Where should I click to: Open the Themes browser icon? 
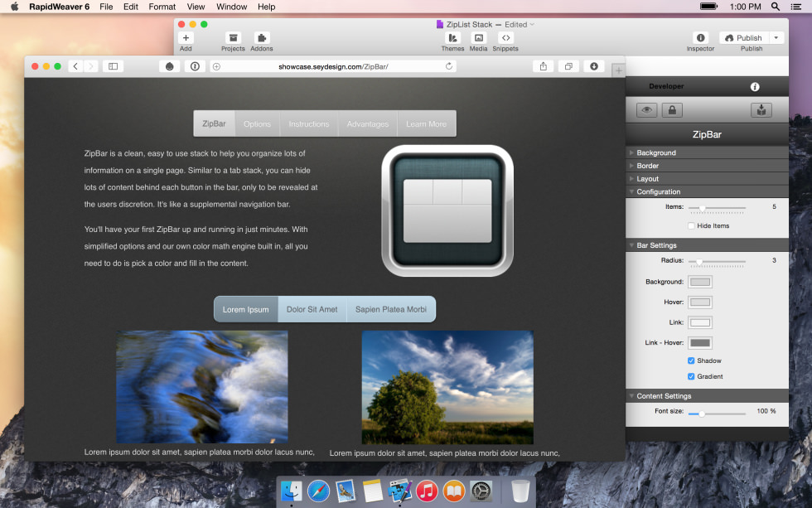(x=452, y=38)
